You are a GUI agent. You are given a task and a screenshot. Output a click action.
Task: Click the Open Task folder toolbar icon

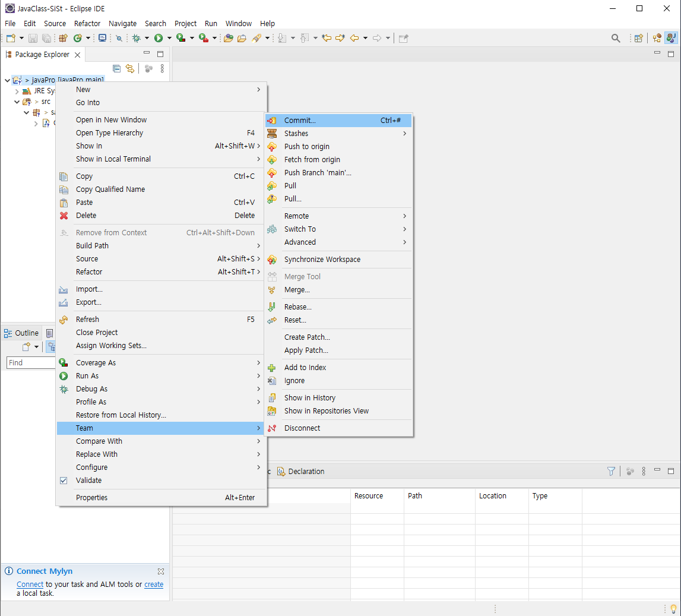point(242,38)
